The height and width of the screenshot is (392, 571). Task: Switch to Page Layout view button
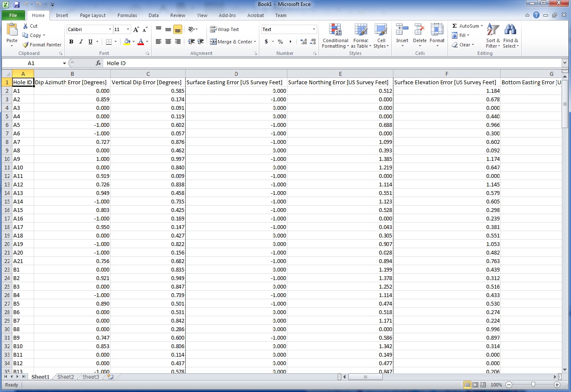tap(476, 385)
